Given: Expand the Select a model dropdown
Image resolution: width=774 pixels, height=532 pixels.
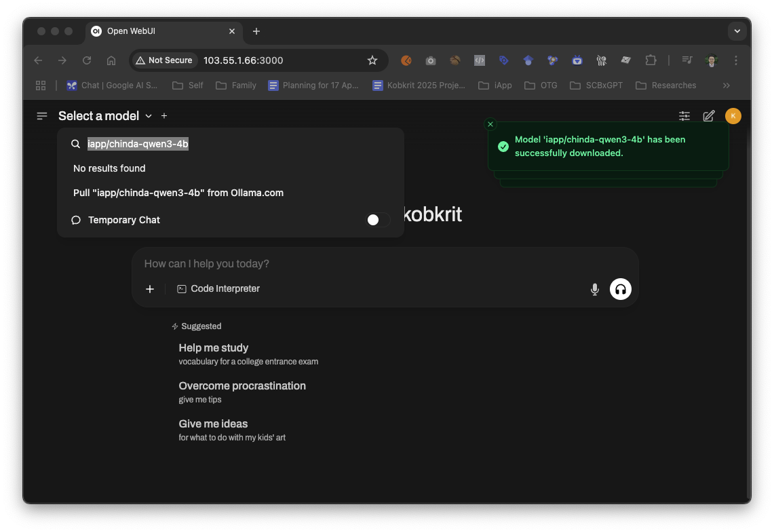Looking at the screenshot, I should pyautogui.click(x=105, y=116).
